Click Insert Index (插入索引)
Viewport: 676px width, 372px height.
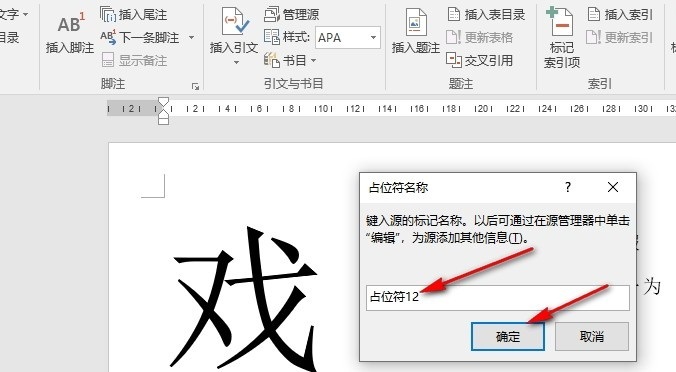[620, 15]
